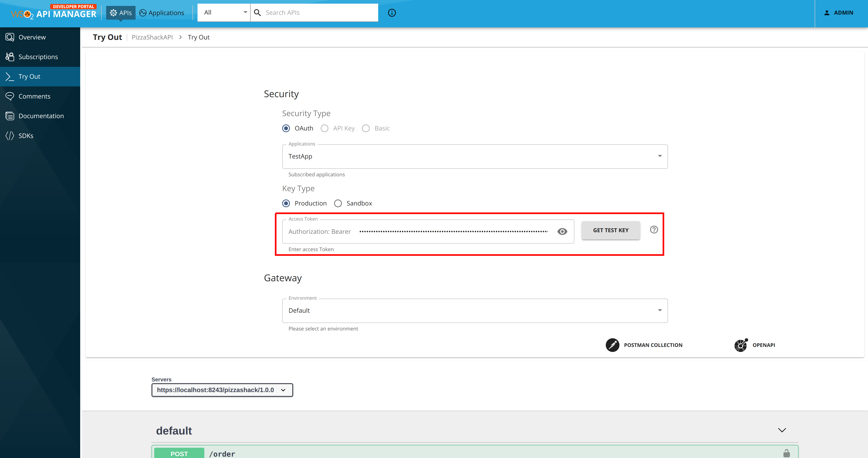Toggle access token visibility with the eye icon
Viewport: 868px width, 458px height.
(x=562, y=231)
